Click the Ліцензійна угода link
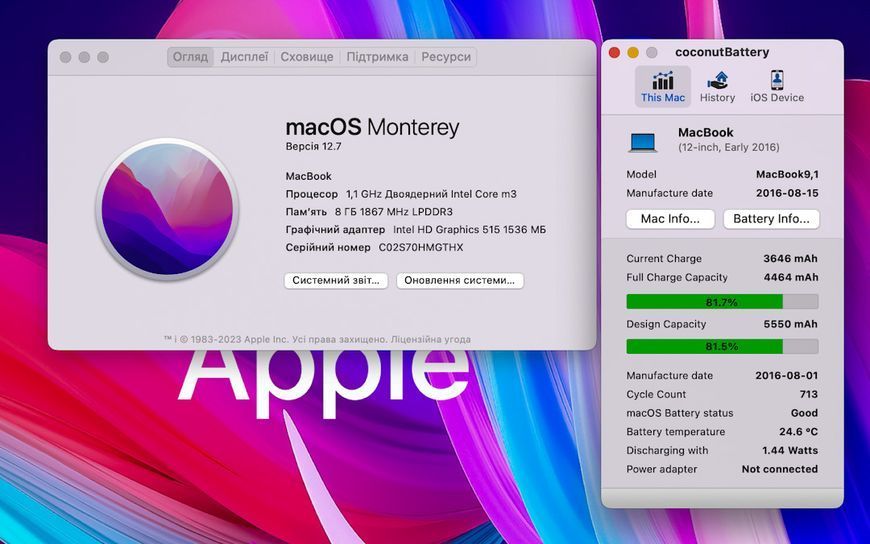870x544 pixels. pyautogui.click(x=431, y=339)
